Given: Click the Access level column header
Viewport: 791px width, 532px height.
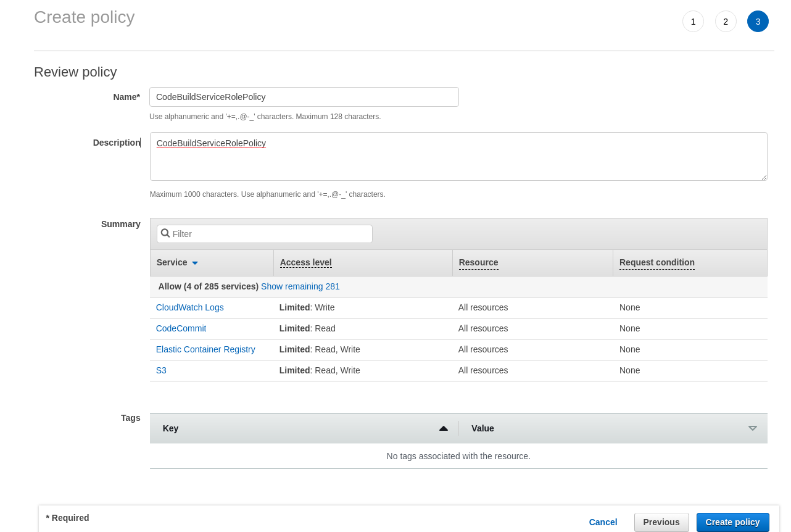Looking at the screenshot, I should 305,262.
